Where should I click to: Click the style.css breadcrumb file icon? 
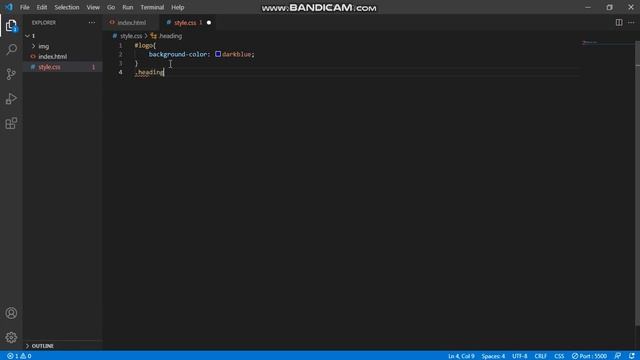(x=115, y=36)
